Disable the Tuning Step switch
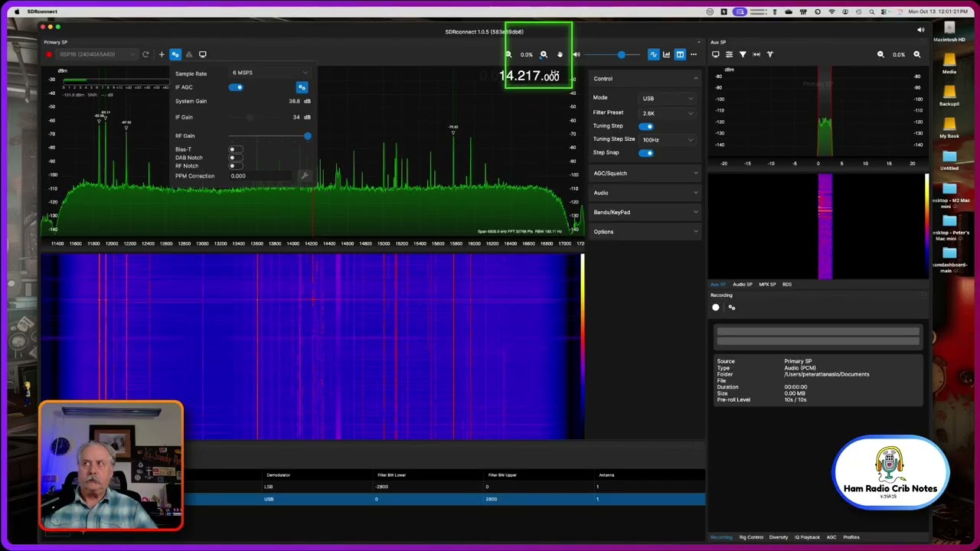Image resolution: width=980 pixels, height=551 pixels. [647, 126]
